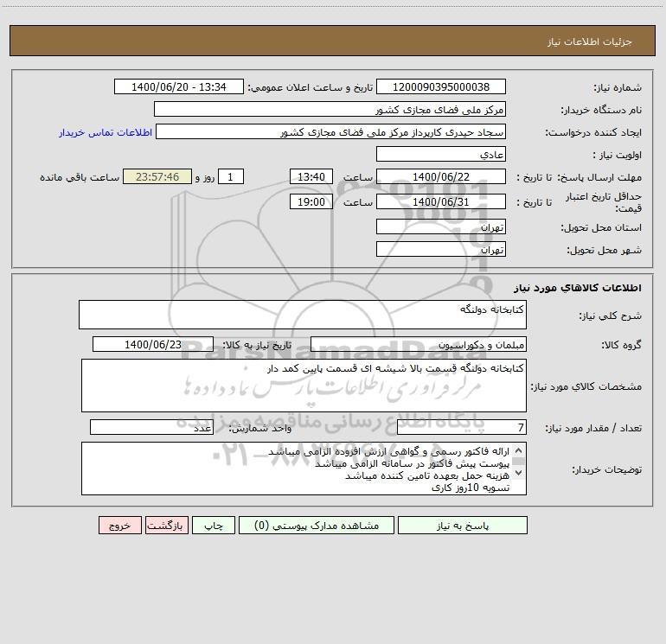Image resolution: width=666 pixels, height=644 pixels.
Task: Click the label تاریخ نیاز به کالا
Action: tap(257, 345)
